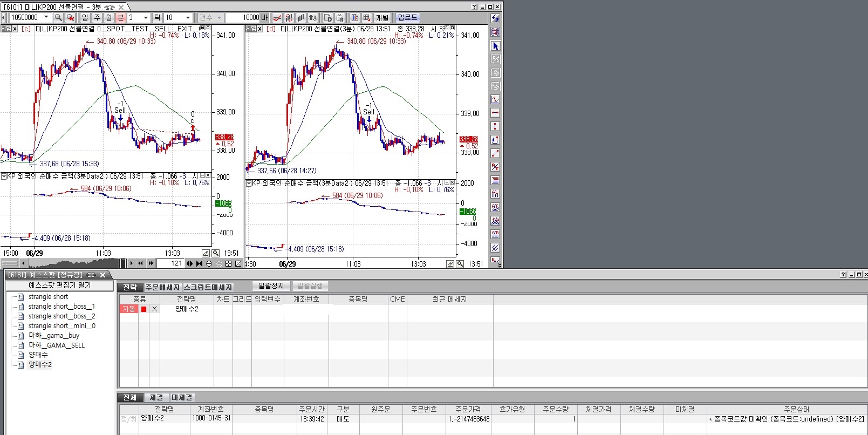Click the pencil edit icon at right chart bottom

click(x=450, y=264)
